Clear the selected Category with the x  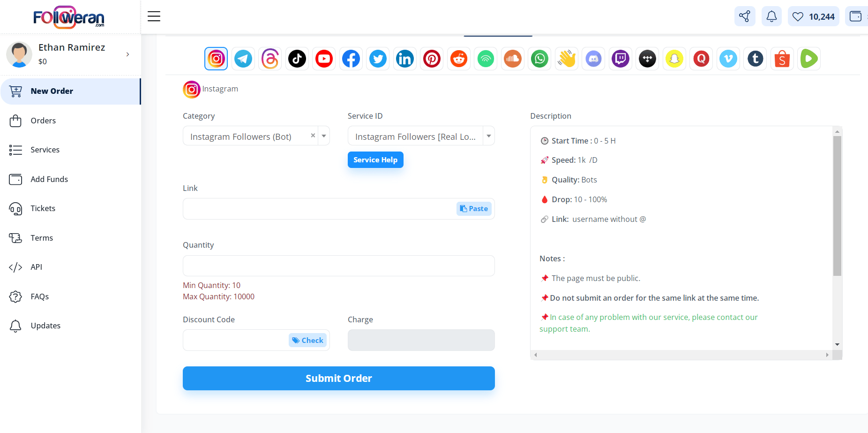click(x=313, y=136)
